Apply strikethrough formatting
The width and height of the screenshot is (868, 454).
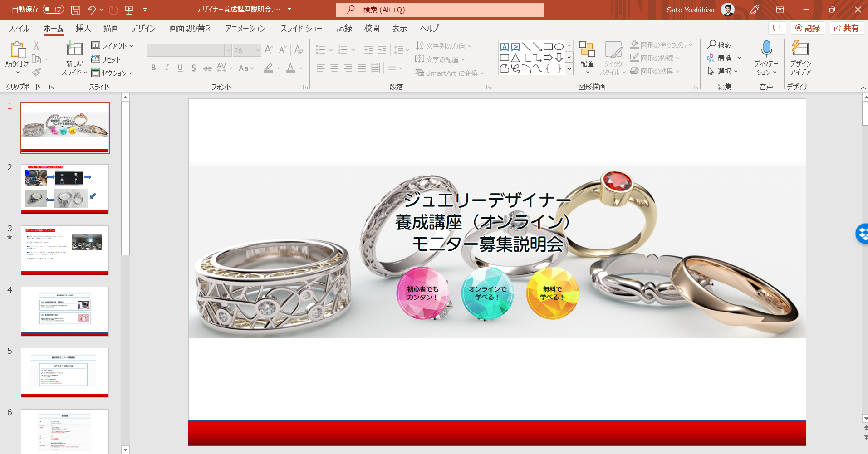coord(207,68)
